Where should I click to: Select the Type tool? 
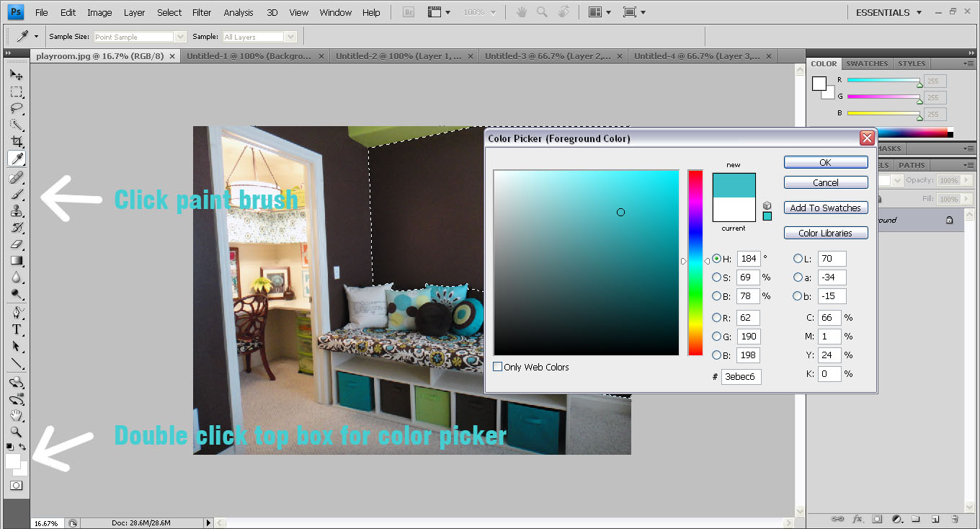[x=16, y=329]
